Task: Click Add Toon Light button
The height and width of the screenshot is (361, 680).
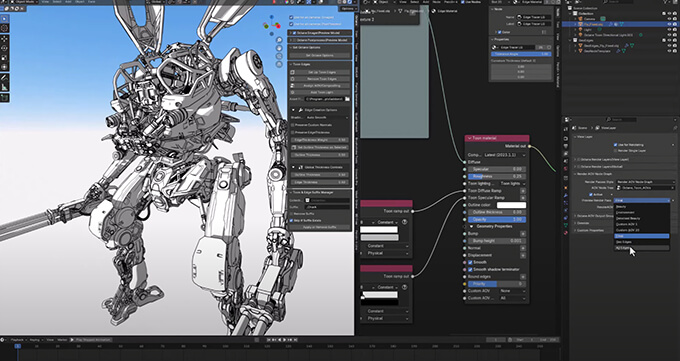Action: point(320,92)
